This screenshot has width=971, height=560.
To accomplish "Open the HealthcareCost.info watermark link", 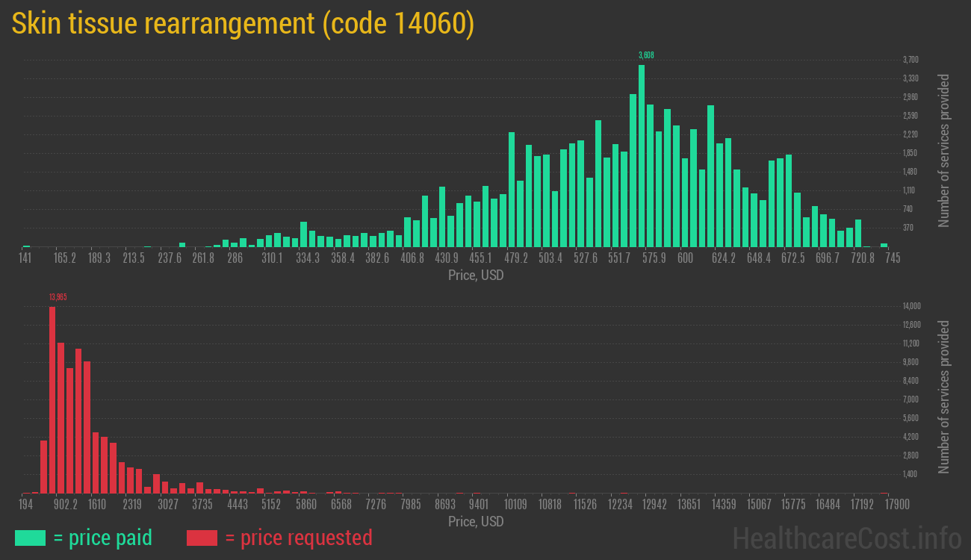I will (846, 538).
